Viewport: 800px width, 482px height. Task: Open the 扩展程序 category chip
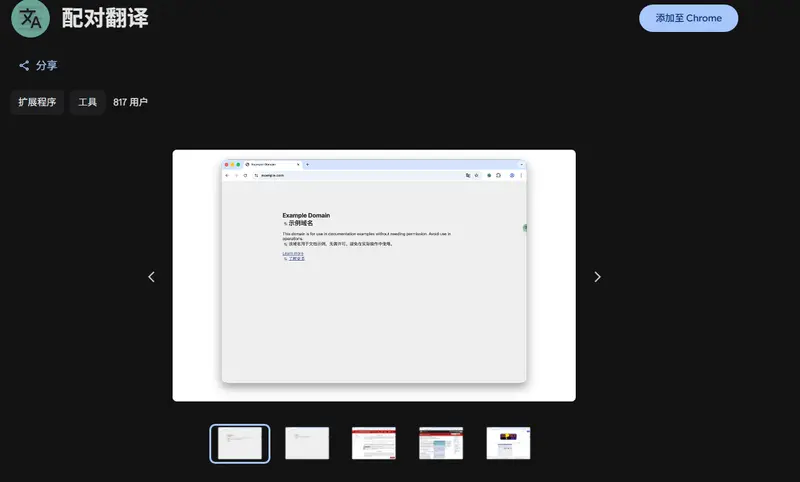tap(37, 102)
